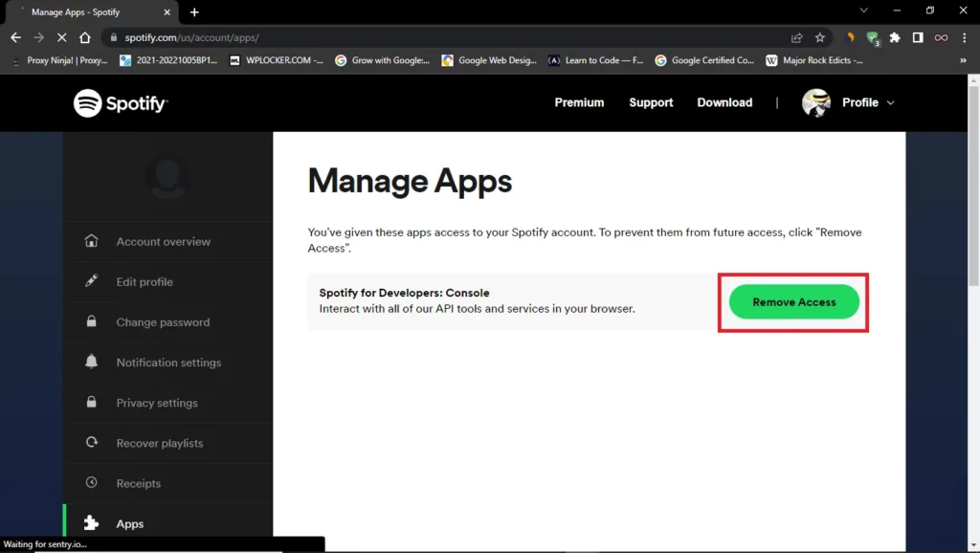The image size is (980, 553).
Task: Select the Manage Apps - Spotify tab
Action: (x=91, y=11)
